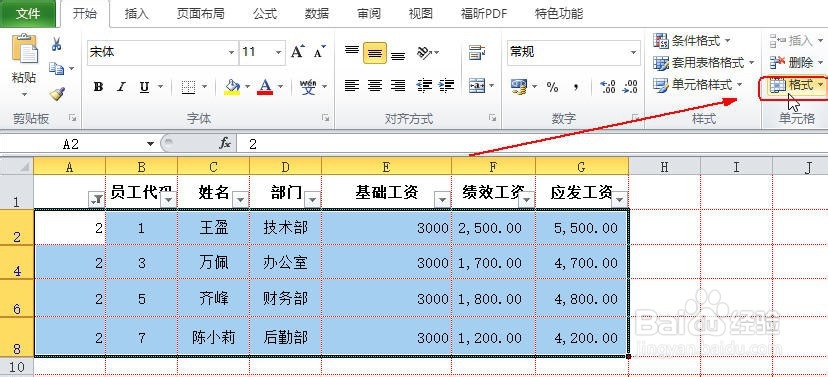
Task: Toggle bold formatting
Action: tap(98, 87)
